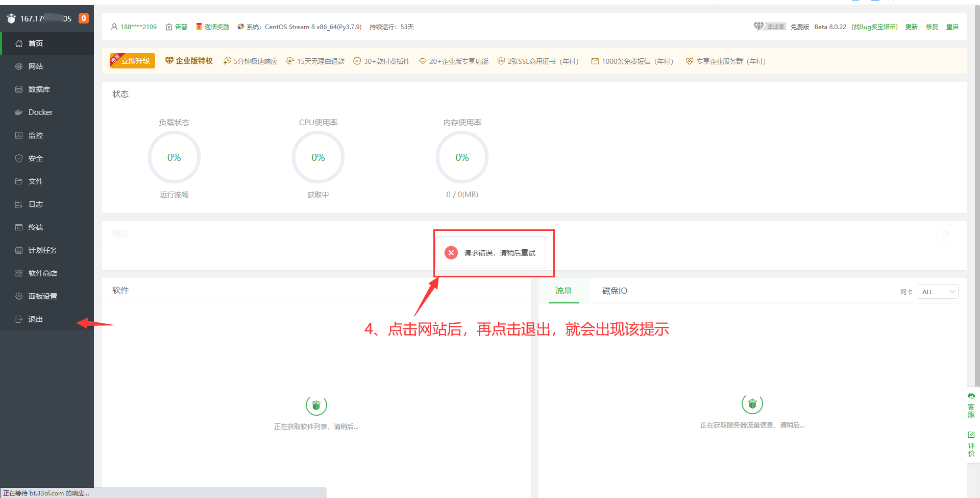Click the 软件商店 app store icon
980x498 pixels.
[x=19, y=273]
